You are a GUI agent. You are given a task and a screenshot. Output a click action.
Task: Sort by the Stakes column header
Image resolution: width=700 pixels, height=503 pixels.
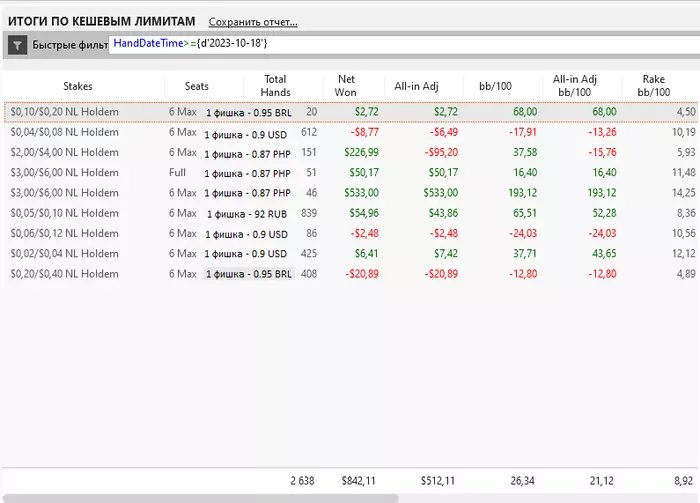point(78,86)
